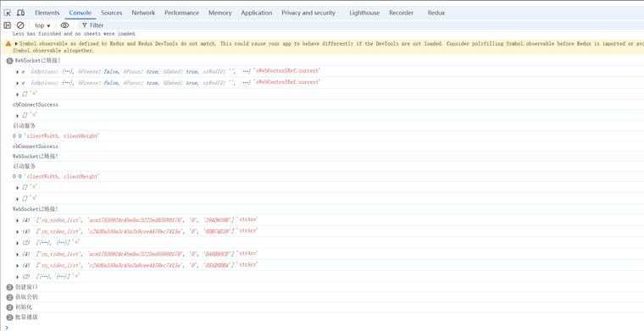This screenshot has width=644, height=331.
Task: Expand the strArr array containing 'DA6B93CE'
Action: pos(17,254)
